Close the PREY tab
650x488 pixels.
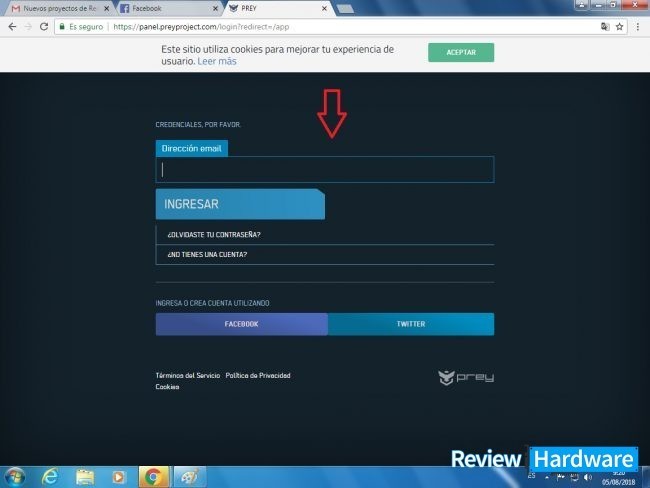point(325,8)
